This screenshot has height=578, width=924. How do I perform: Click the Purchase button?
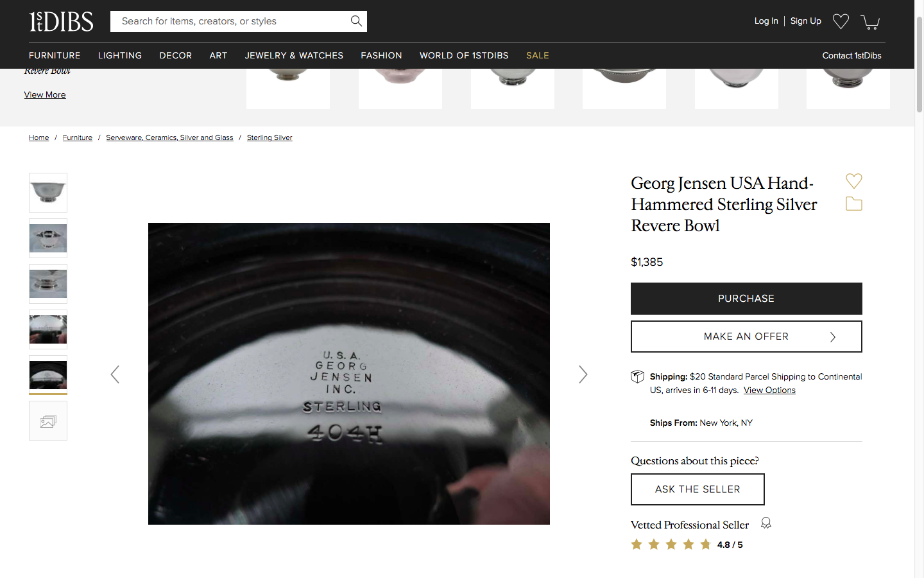[x=746, y=299]
